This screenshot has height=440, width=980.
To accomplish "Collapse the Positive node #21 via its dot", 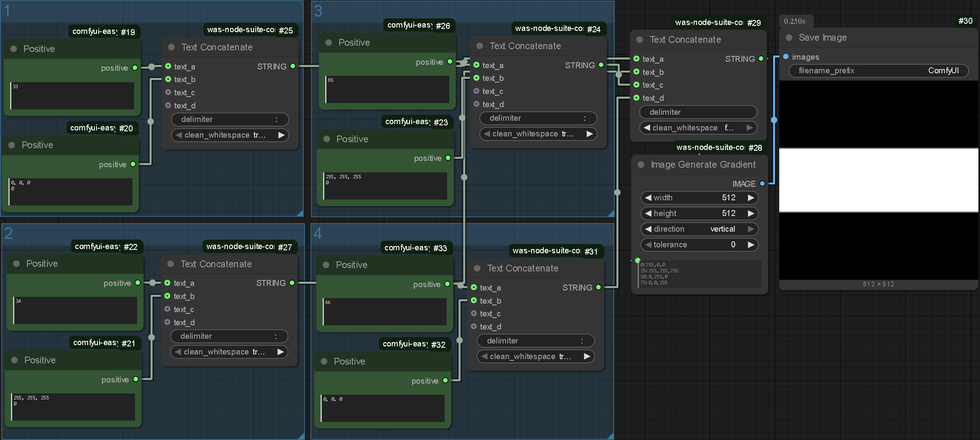I will click(x=14, y=360).
